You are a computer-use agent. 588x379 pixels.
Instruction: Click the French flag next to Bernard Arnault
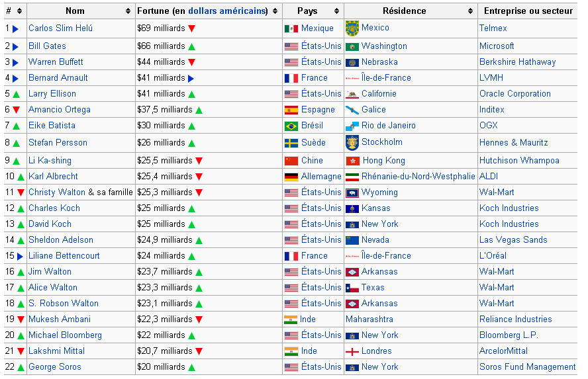[291, 78]
